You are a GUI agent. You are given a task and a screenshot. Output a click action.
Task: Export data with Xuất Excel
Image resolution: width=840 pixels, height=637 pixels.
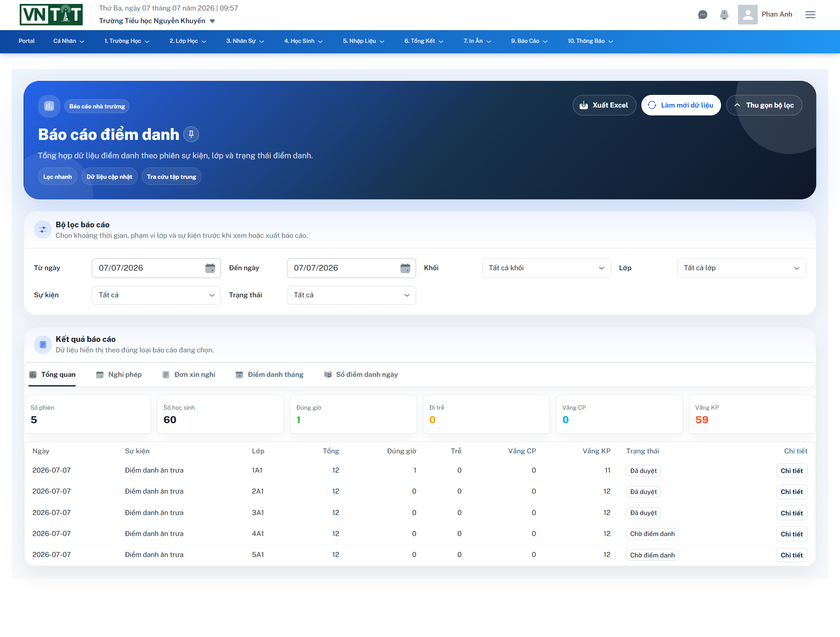coord(604,105)
